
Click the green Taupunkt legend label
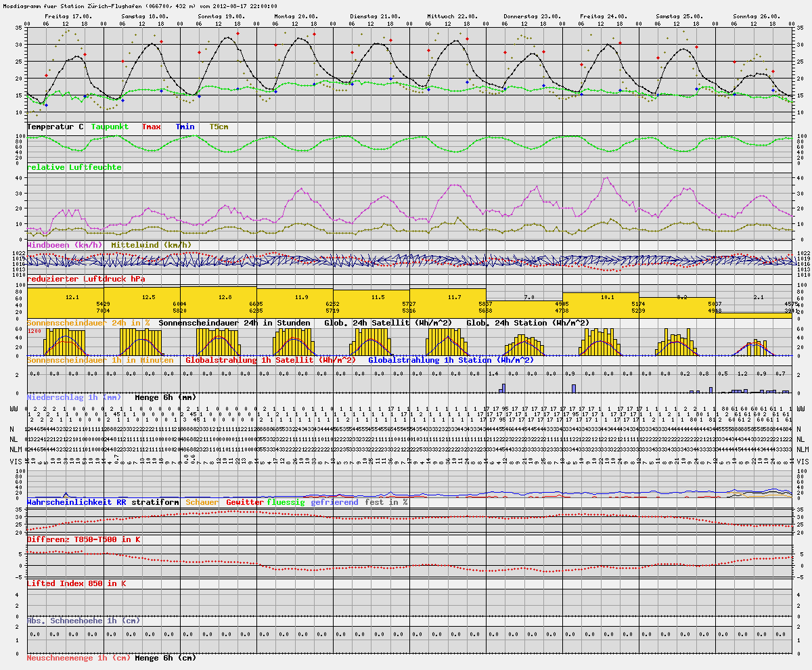click(x=112, y=127)
